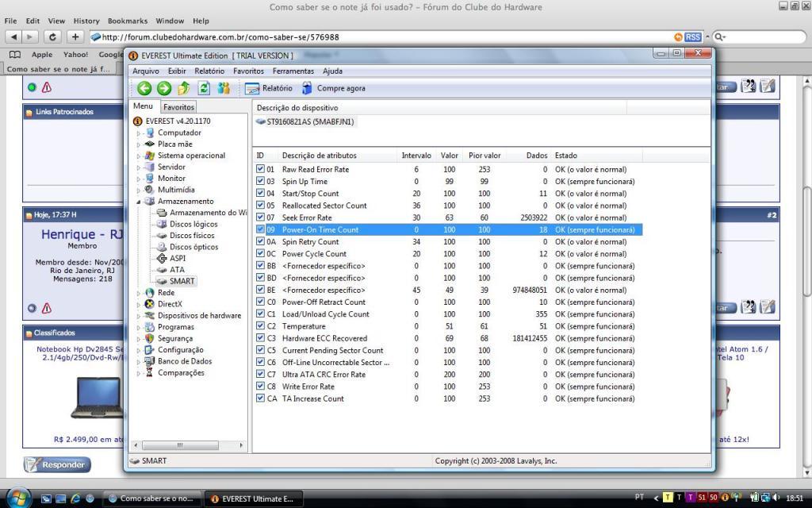The height and width of the screenshot is (508, 812).
Task: Open the Relatório report toolbar button
Action: point(268,89)
